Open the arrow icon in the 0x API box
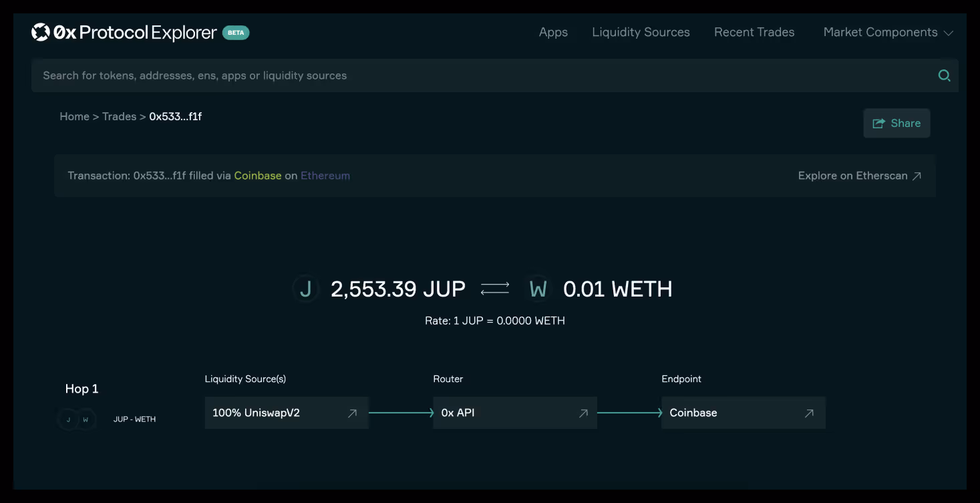 click(x=583, y=413)
